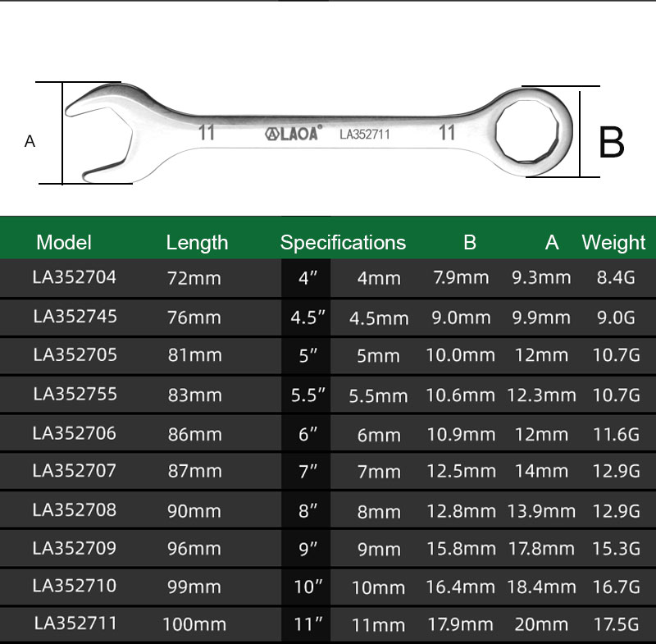
Task: Click the LA352711 engraving on the wrench handle
Action: click(x=364, y=135)
